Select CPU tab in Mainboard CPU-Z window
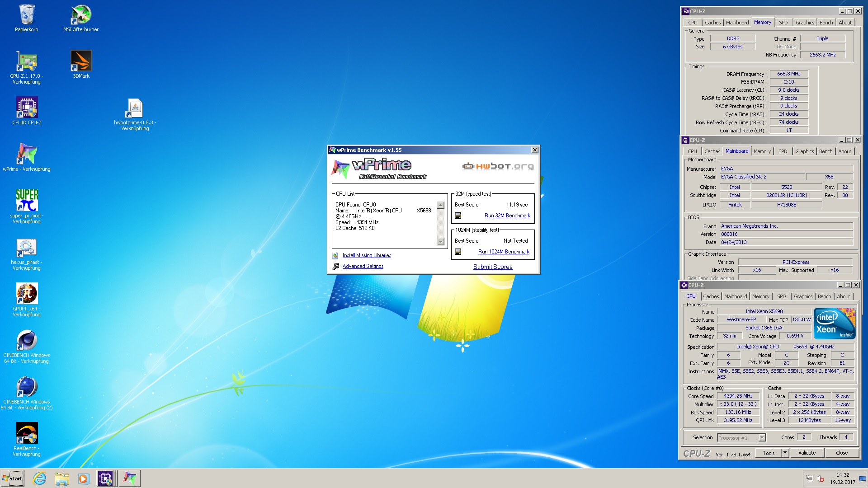Image resolution: width=868 pixels, height=488 pixels. [692, 151]
